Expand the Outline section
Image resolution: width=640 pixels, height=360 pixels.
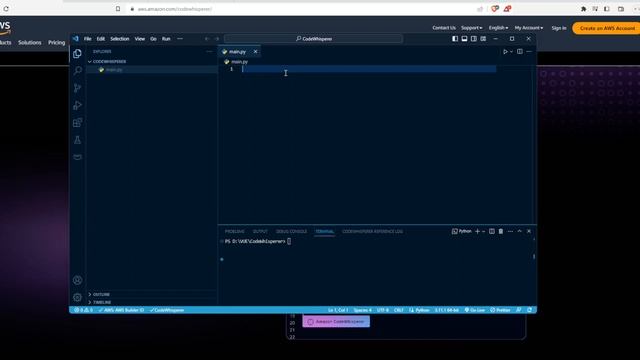coord(151,294)
